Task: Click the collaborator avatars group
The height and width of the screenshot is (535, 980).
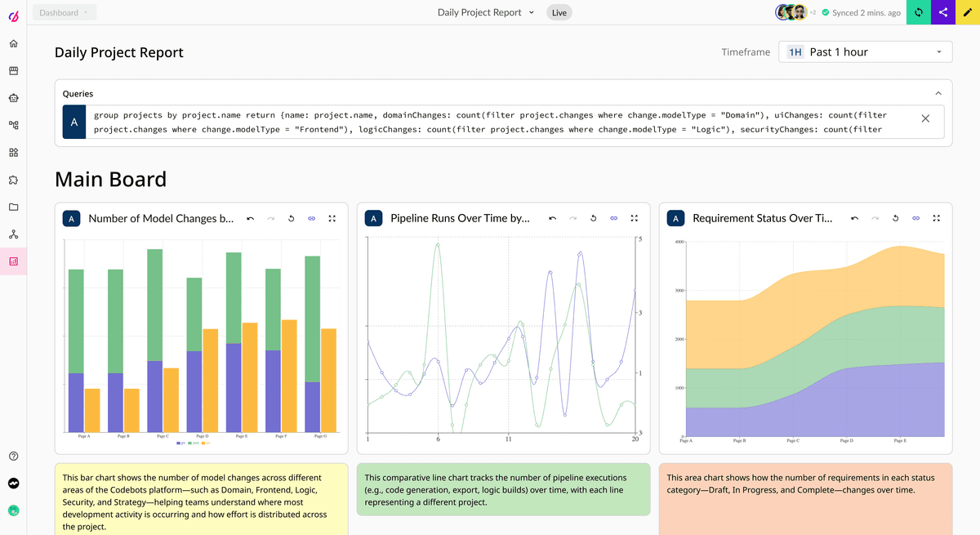Action: coord(791,12)
